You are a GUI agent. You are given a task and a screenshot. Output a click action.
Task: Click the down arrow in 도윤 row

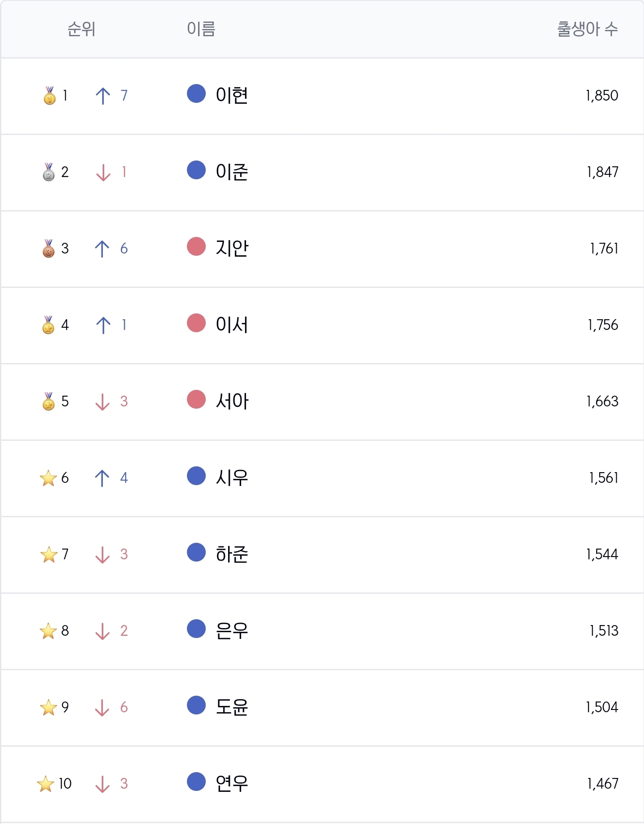tap(102, 707)
